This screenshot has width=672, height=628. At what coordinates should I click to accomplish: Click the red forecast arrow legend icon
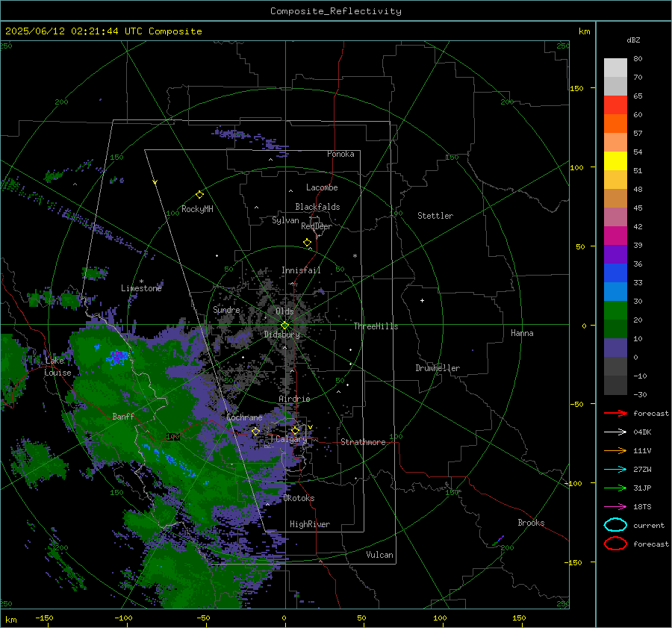pyautogui.click(x=615, y=413)
